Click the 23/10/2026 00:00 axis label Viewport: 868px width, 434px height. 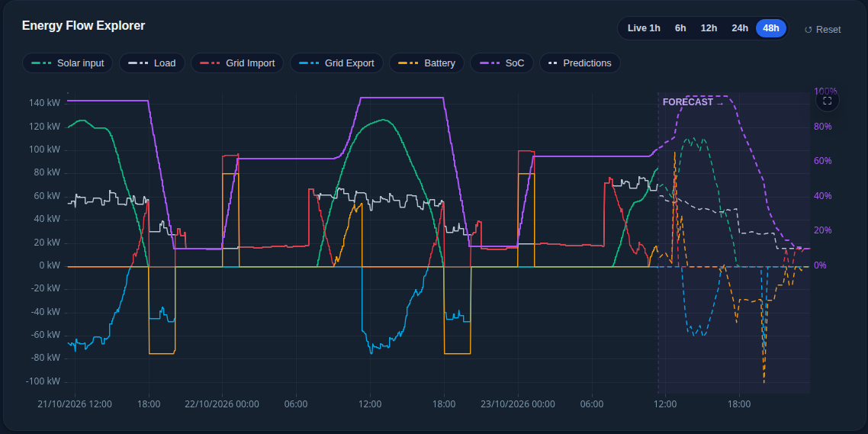coord(518,405)
